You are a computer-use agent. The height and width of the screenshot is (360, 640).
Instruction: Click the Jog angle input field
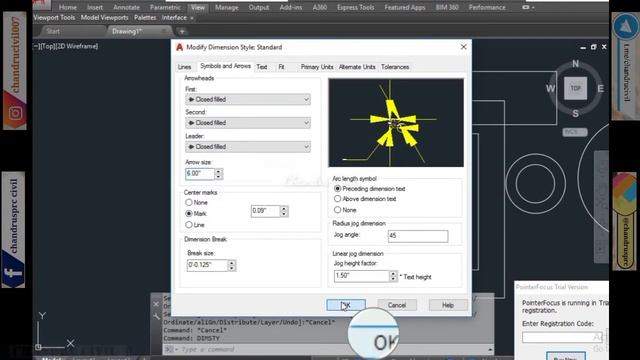(x=418, y=236)
